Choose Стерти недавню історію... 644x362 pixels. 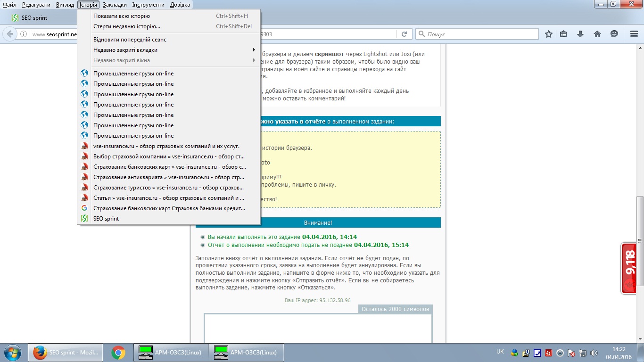pyautogui.click(x=169, y=26)
